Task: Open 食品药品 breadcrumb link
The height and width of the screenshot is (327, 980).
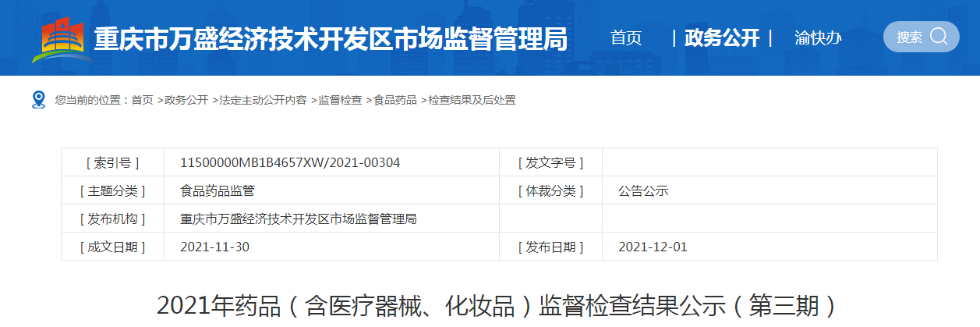Action: 394,100
